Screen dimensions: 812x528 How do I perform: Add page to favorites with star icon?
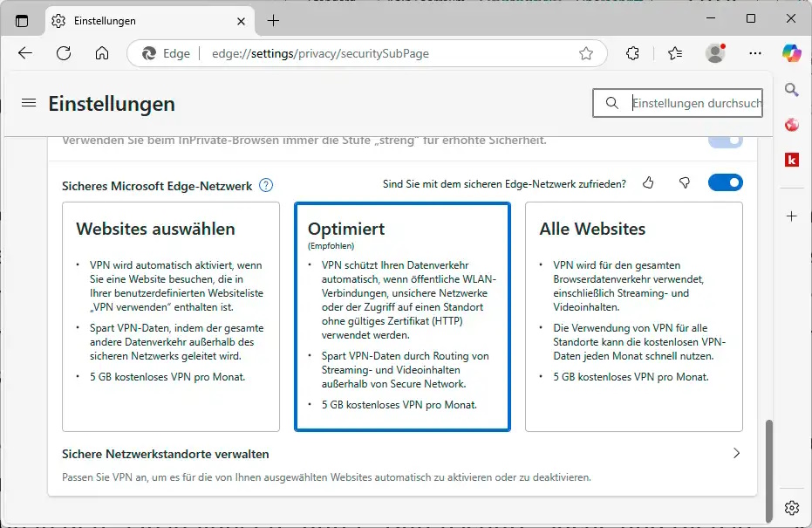pyautogui.click(x=586, y=53)
